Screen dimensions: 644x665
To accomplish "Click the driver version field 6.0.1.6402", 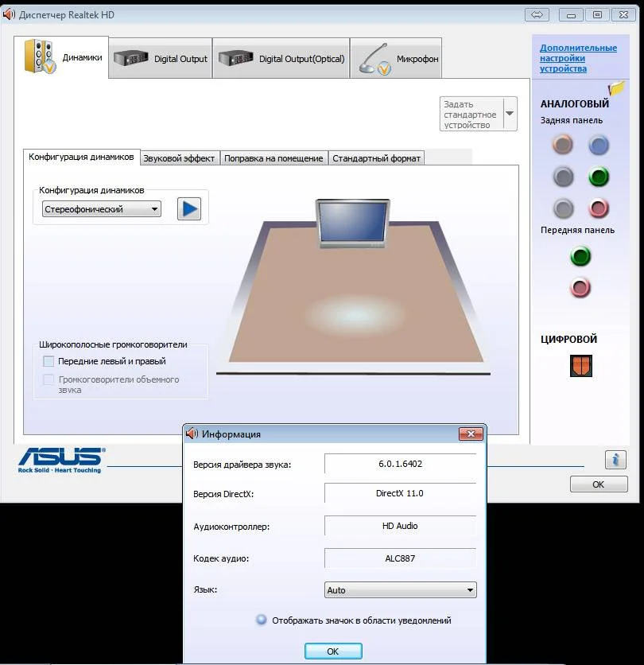I will pos(400,464).
